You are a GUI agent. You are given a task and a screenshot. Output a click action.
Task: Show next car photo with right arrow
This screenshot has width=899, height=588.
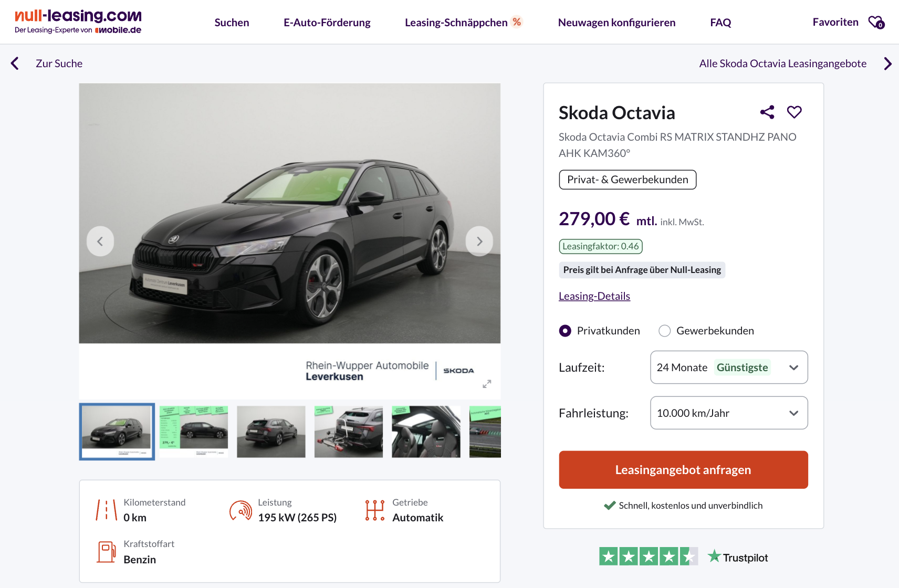tap(479, 241)
